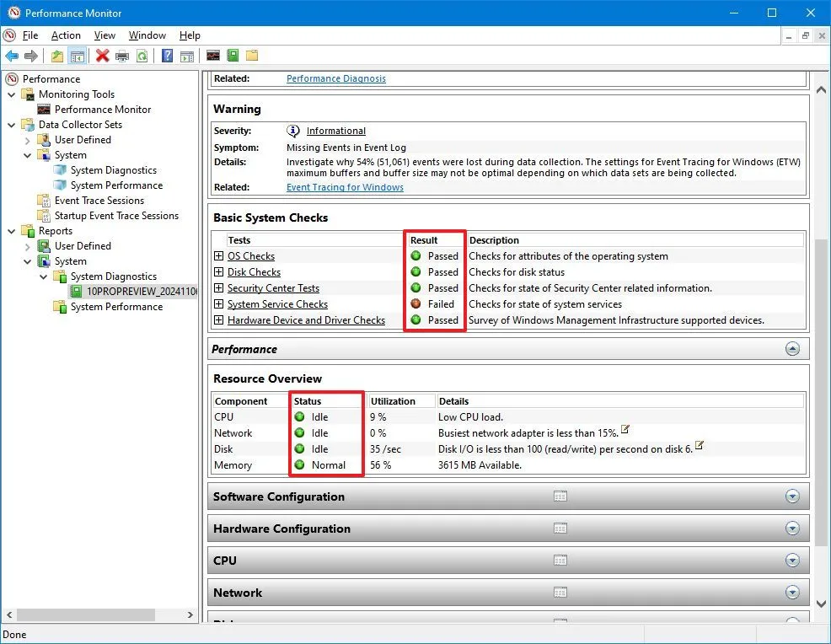Image resolution: width=831 pixels, height=644 pixels.
Task: Select Startup Event Trace Sessions in tree
Action: (x=116, y=216)
